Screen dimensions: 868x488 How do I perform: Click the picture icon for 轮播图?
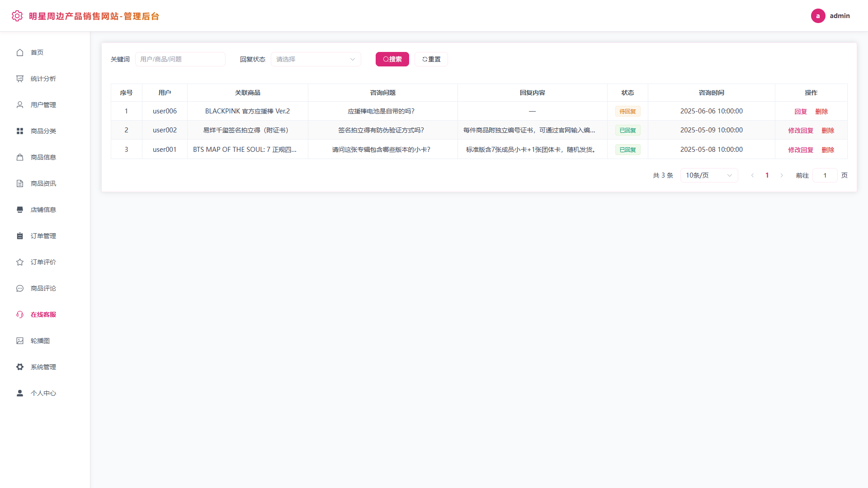20,341
